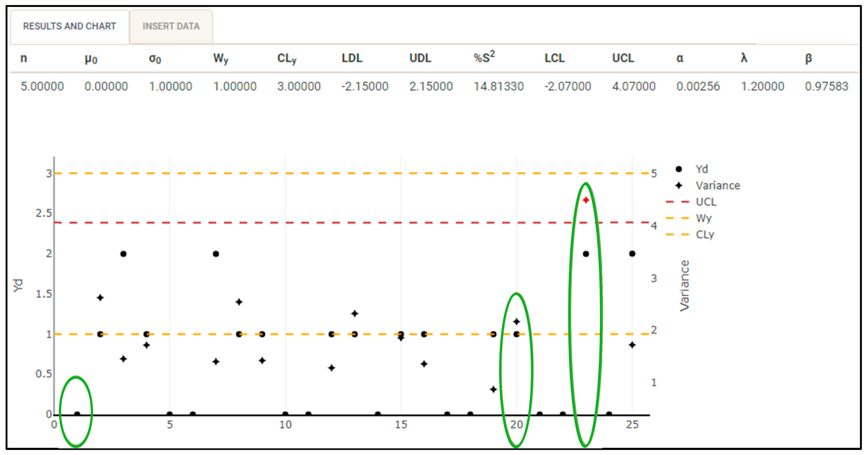Click the Variance axis title

(684, 286)
